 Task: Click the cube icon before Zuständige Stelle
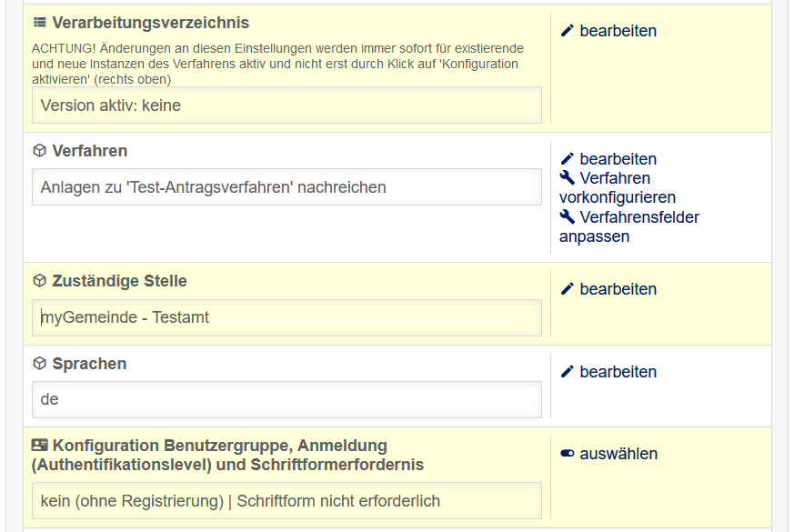pyautogui.click(x=40, y=281)
